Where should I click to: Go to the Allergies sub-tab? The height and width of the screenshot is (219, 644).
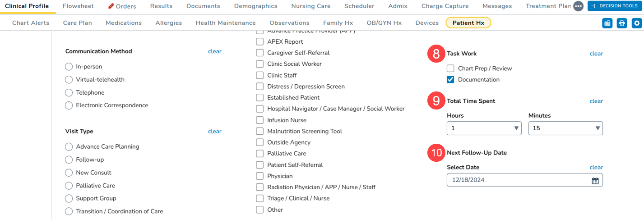[169, 23]
